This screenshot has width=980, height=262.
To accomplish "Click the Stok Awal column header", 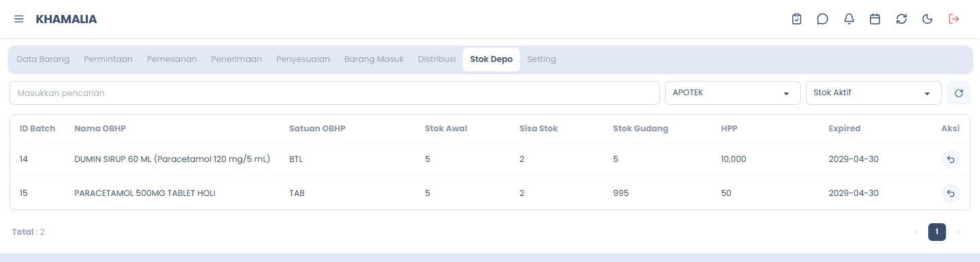I will click(x=446, y=129).
